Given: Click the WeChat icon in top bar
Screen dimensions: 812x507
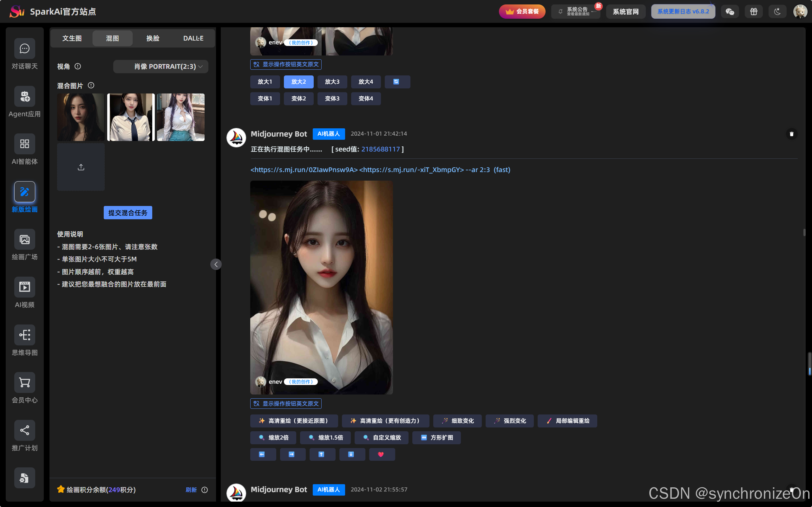Looking at the screenshot, I should [730, 12].
